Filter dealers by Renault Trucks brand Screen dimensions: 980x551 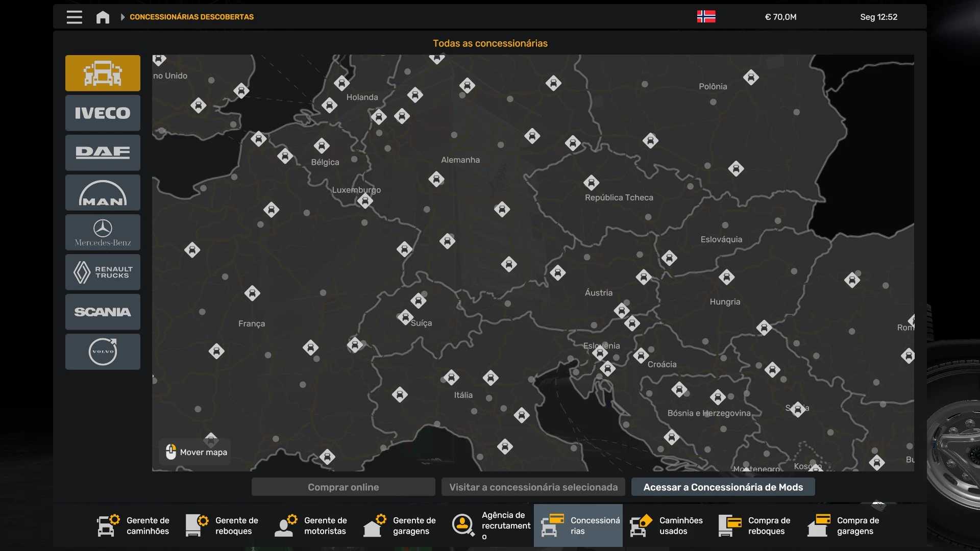[x=103, y=272]
